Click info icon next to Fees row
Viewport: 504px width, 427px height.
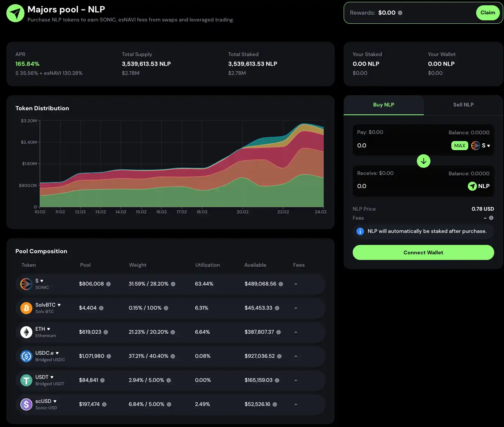click(491, 218)
